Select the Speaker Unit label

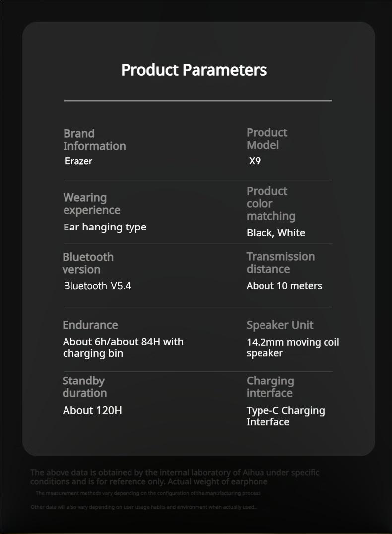tap(280, 325)
